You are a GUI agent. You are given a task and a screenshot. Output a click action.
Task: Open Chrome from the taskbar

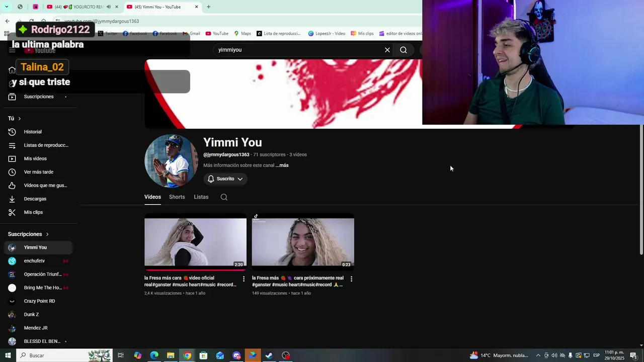187,355
